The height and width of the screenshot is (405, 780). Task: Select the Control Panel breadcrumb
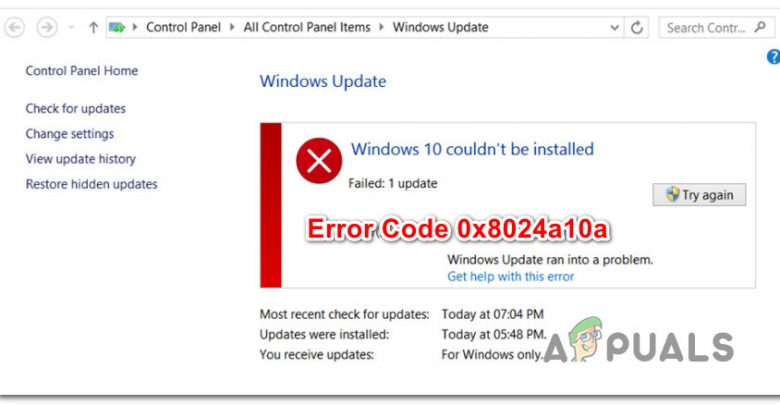point(183,27)
